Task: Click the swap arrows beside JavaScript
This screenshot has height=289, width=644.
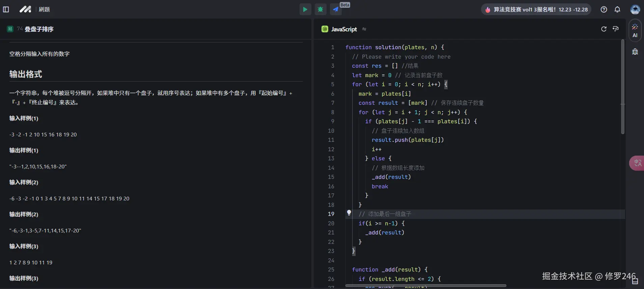Action: click(x=364, y=29)
